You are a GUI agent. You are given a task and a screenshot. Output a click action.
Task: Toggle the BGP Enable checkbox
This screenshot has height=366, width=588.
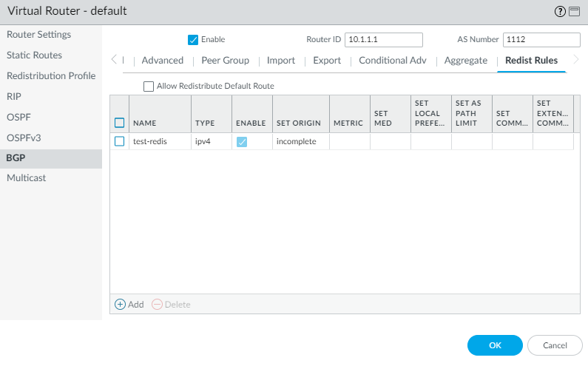pyautogui.click(x=193, y=40)
